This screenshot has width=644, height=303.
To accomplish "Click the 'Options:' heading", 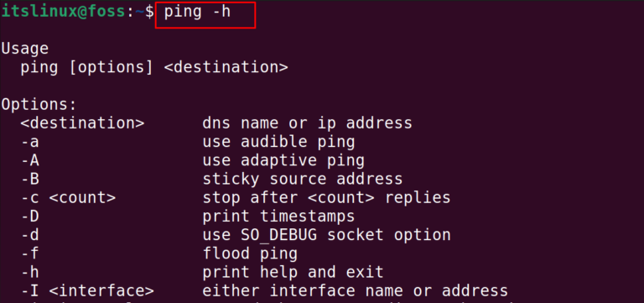I will click(39, 104).
